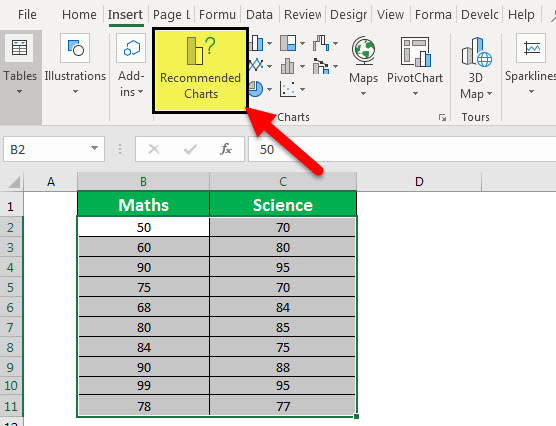The width and height of the screenshot is (556, 426).
Task: Expand the column chart dropdown arrow
Action: click(x=269, y=44)
